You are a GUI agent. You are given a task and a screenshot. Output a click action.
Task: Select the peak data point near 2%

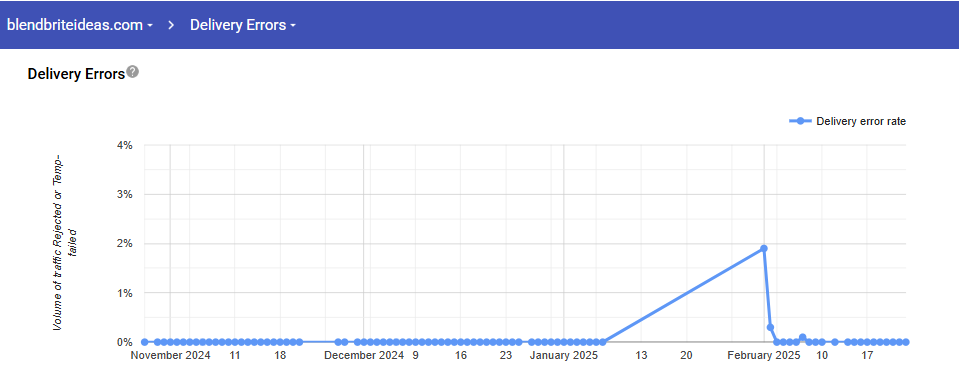pyautogui.click(x=764, y=248)
